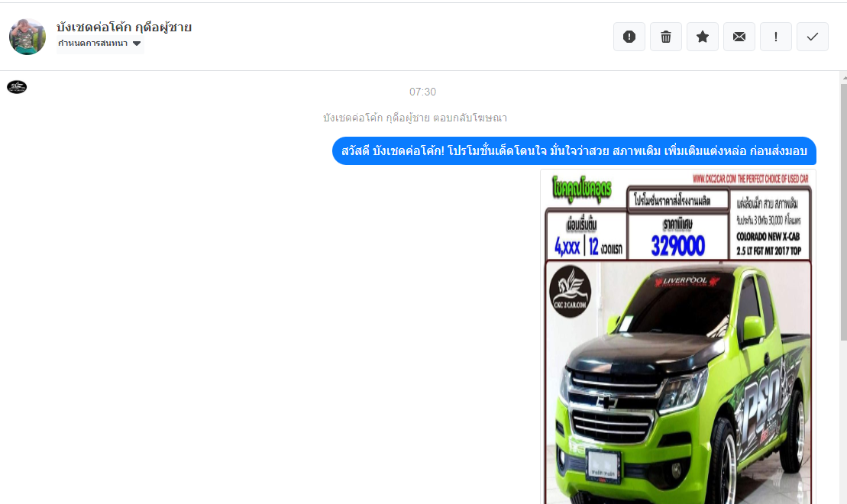Viewport: 847px width, 504px height.
Task: Click the customer name บังเชดค่อโค้ก กุดือผู้ชาย
Action: (x=124, y=27)
